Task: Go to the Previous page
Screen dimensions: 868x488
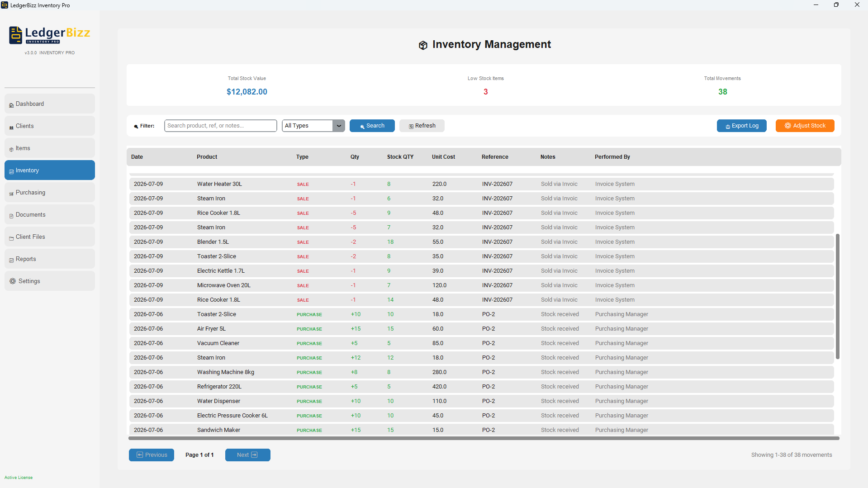Action: click(152, 455)
